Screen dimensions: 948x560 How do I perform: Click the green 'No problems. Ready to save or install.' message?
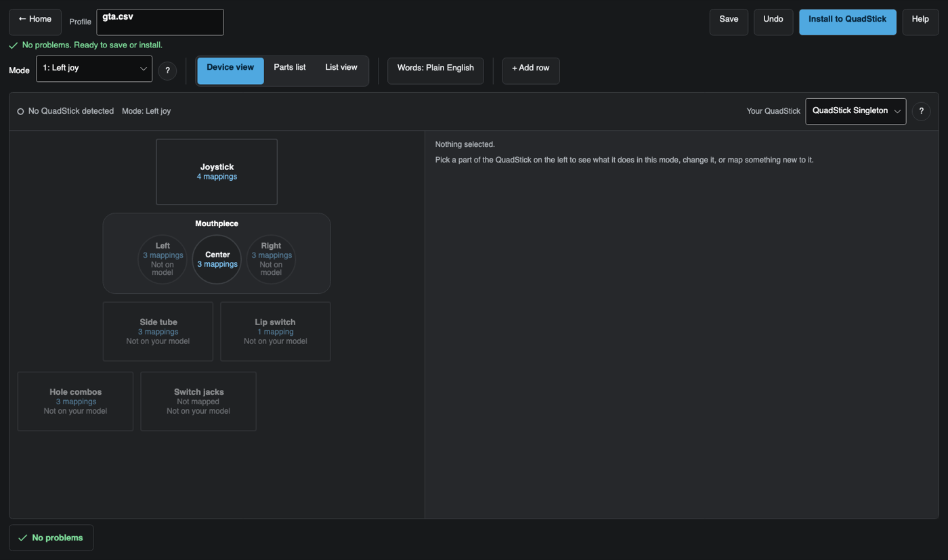coord(85,45)
